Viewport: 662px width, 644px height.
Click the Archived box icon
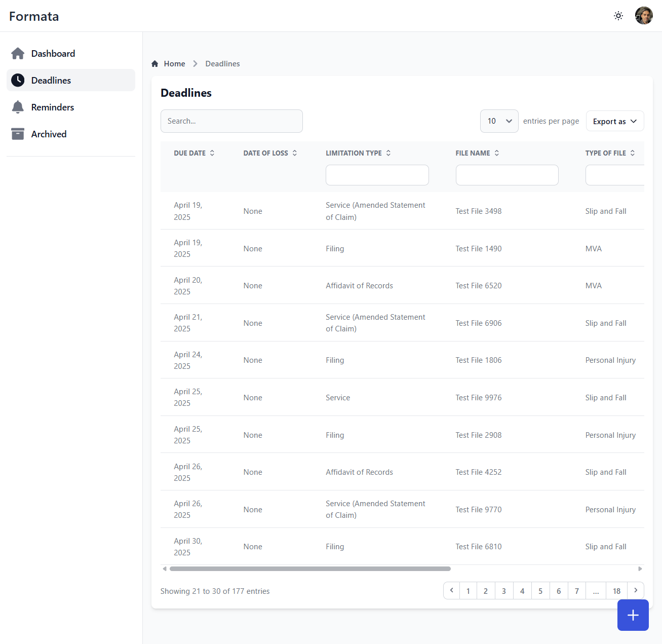18,134
